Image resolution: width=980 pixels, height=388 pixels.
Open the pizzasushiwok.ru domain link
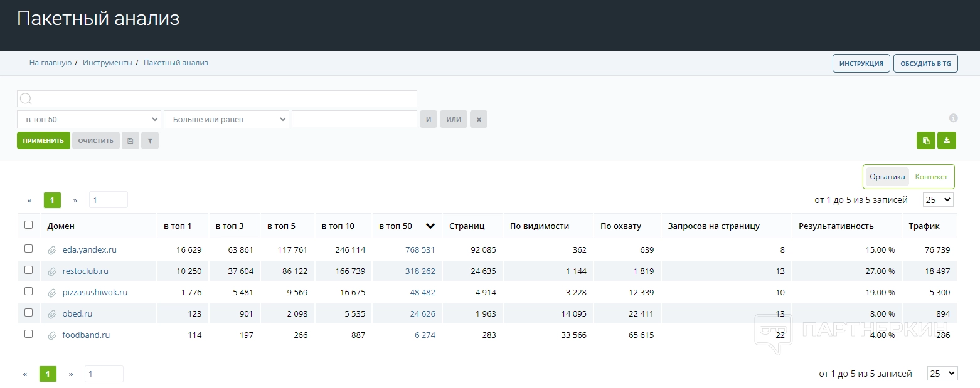[x=95, y=293]
